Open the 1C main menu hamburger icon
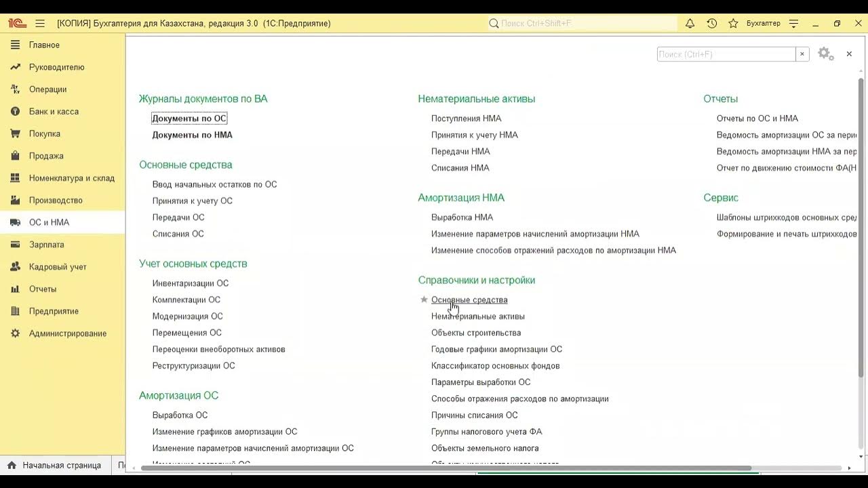 (40, 23)
